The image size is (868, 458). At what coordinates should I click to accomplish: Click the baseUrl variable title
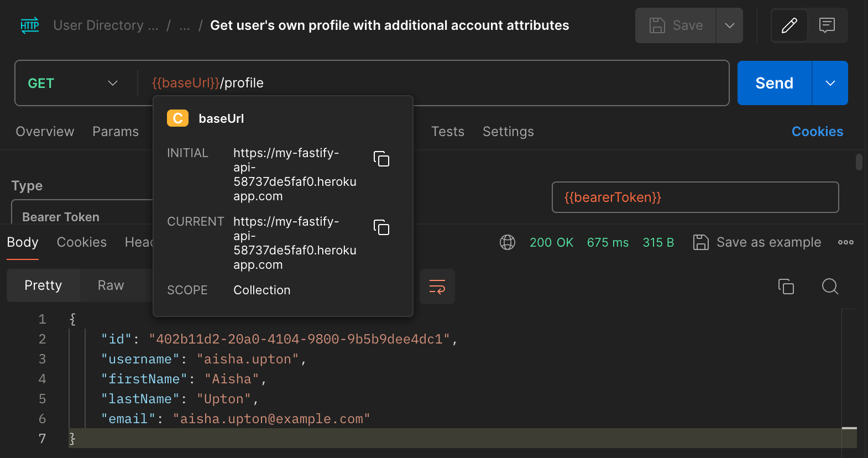221,118
